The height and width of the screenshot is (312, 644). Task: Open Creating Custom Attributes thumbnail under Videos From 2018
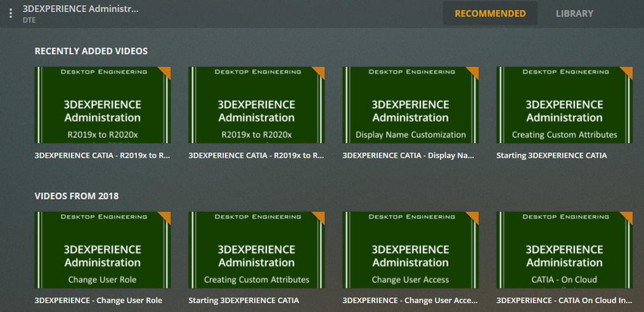[256, 250]
